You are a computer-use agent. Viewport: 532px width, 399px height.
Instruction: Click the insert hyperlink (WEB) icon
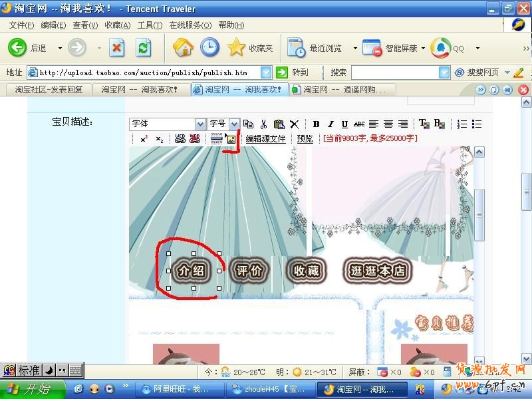(180, 139)
